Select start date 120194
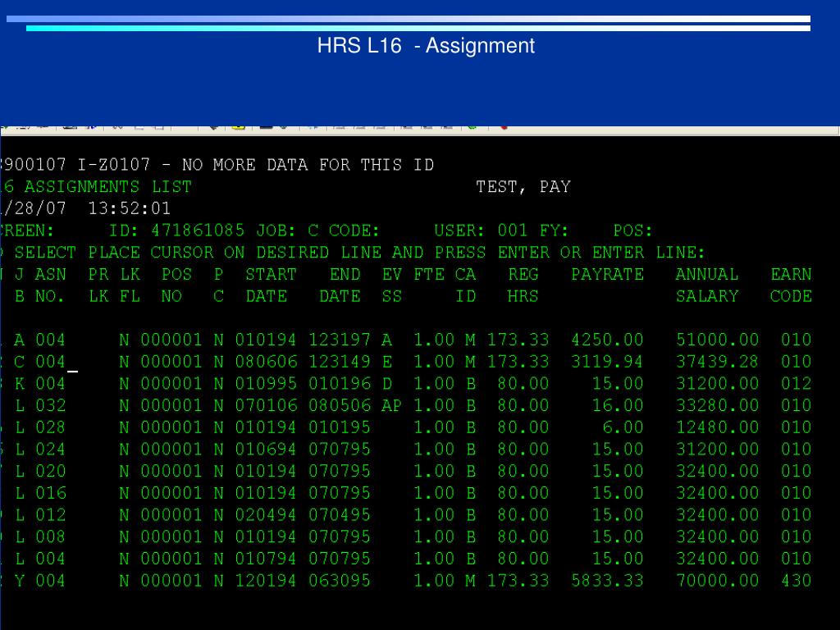840x630 pixels. pyautogui.click(x=266, y=582)
